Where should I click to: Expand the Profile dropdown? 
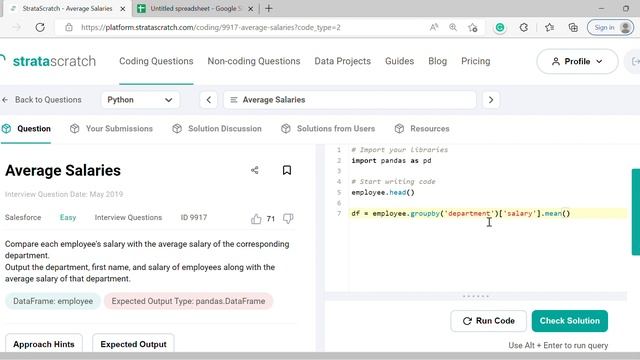click(577, 62)
